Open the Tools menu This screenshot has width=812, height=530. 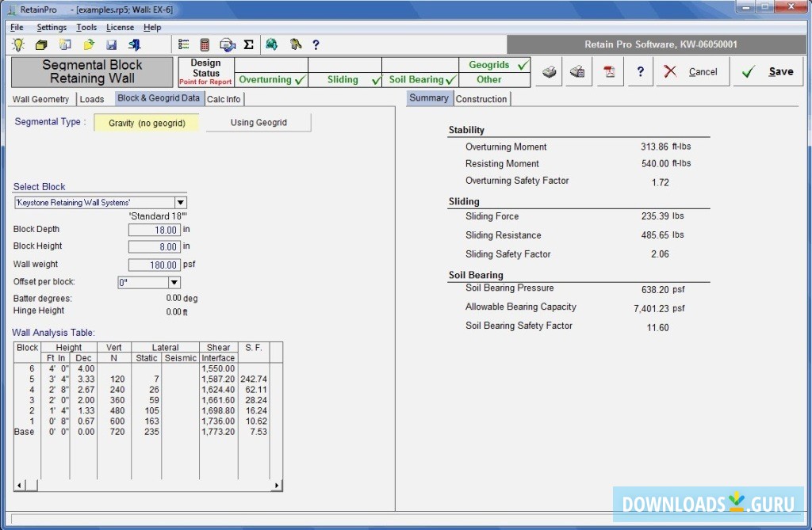coord(86,28)
